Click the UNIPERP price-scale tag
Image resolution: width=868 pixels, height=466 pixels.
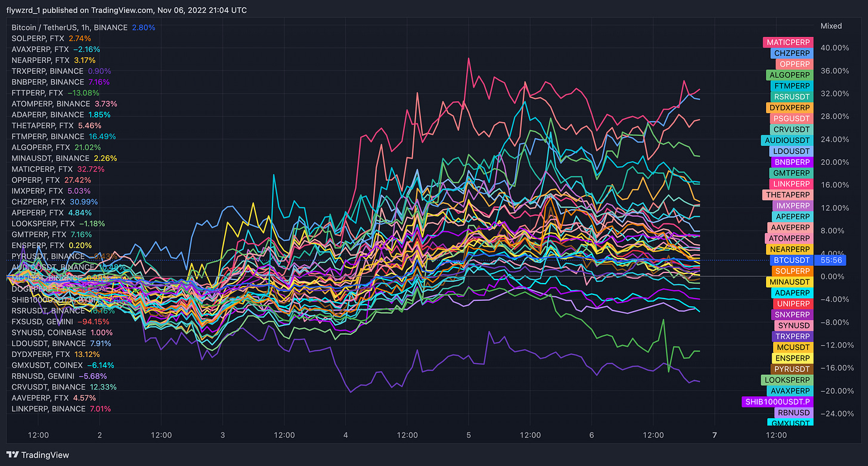coord(794,304)
